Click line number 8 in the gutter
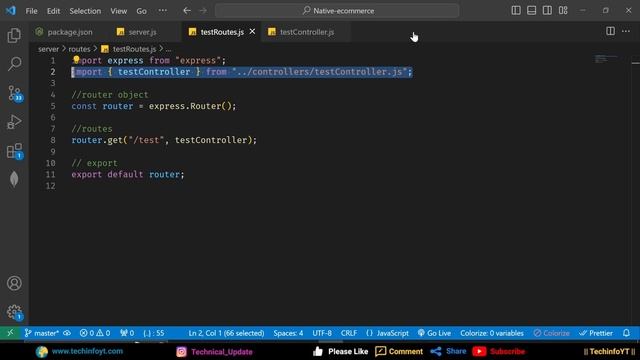 click(53, 140)
